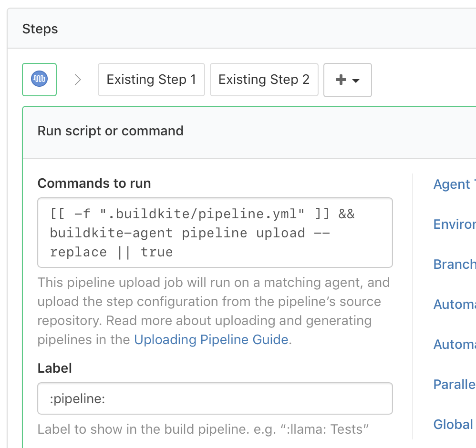This screenshot has width=476, height=448.
Task: Follow the Uploading Pipeline Guide link
Action: point(211,339)
